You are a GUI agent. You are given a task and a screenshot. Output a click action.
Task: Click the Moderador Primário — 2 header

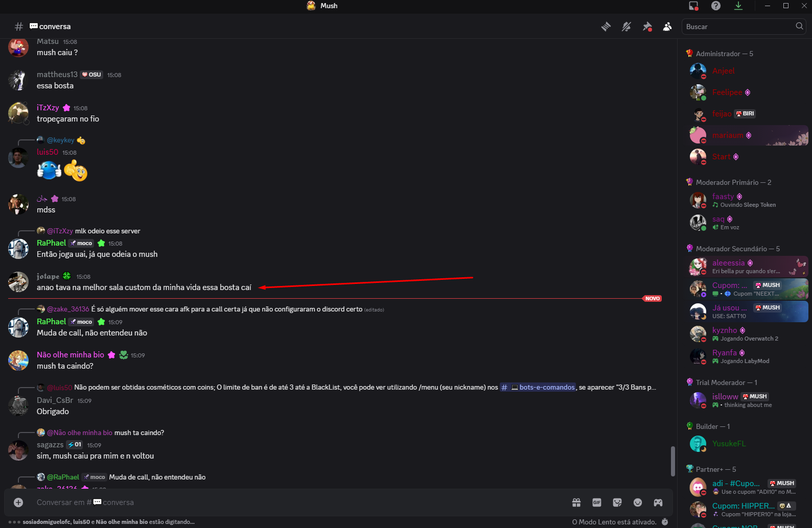pos(733,182)
